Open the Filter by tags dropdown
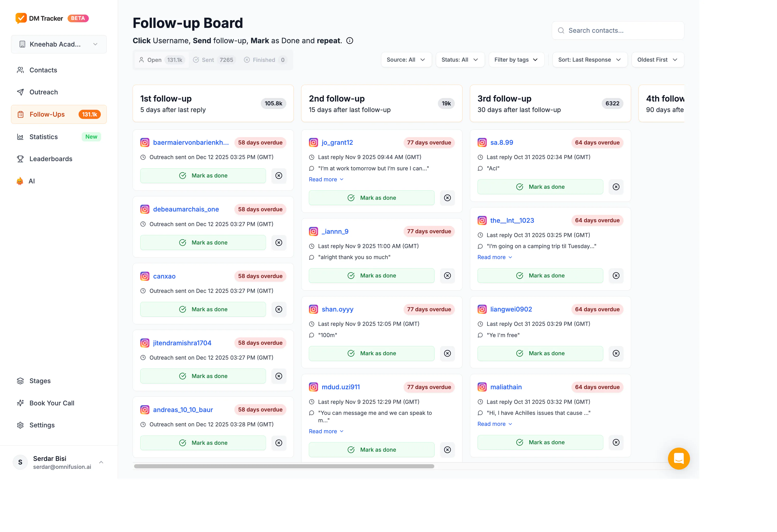The image size is (777, 532). coord(516,60)
